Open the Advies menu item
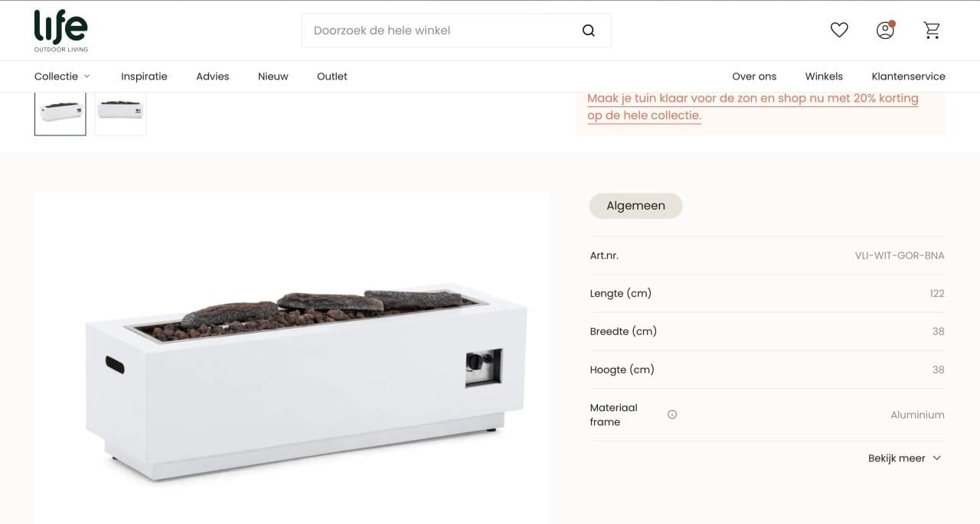Image resolution: width=980 pixels, height=524 pixels. point(213,76)
